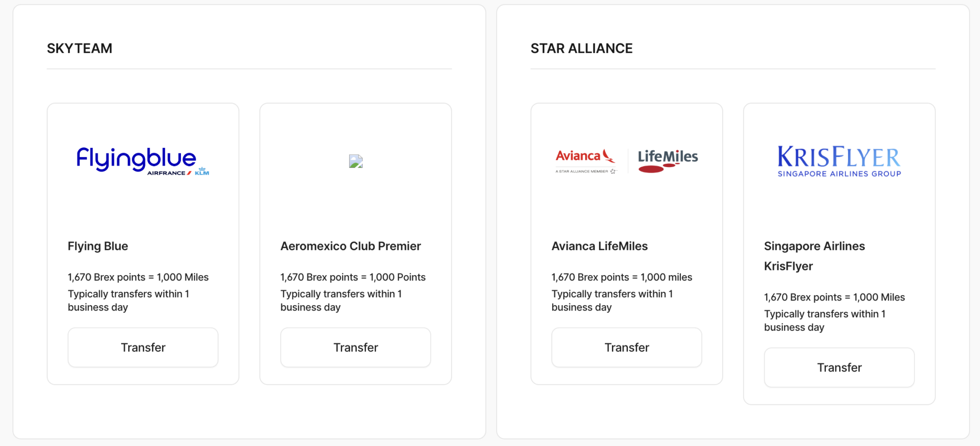
Task: Click the Flying Blue conversion rate text
Action: [138, 277]
